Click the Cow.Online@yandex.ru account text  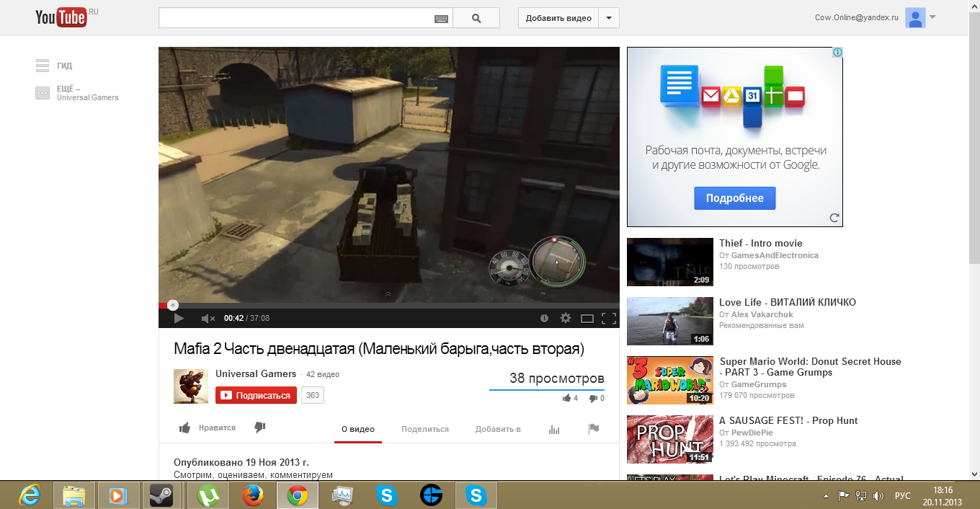(857, 17)
